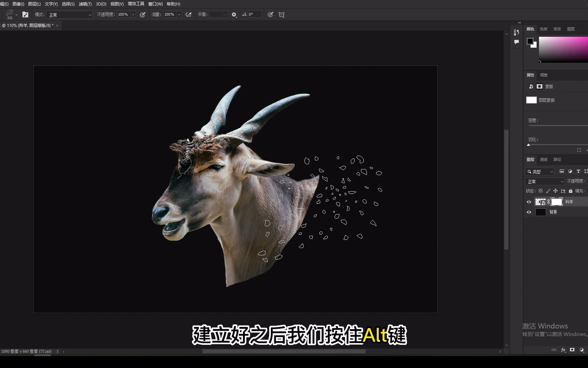The width and height of the screenshot is (588, 368).
Task: Click the brush angle icon
Action: pyautogui.click(x=244, y=14)
